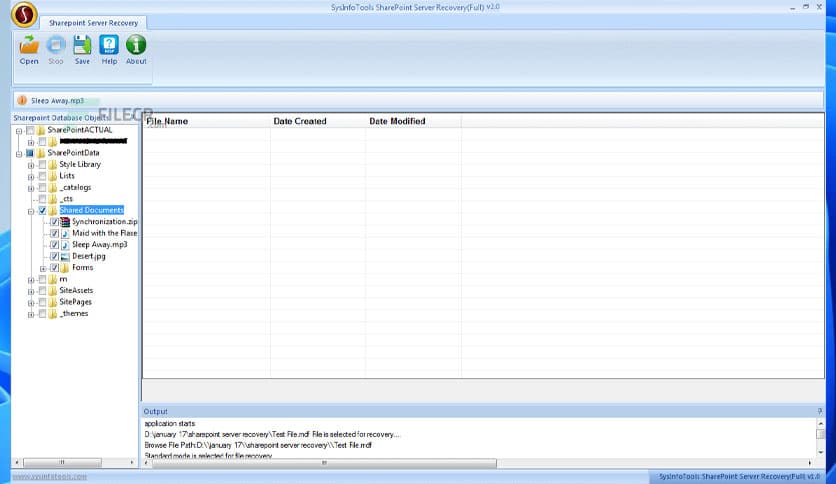The image size is (836, 484).
Task: Select the _cts folder item
Action: pos(66,198)
